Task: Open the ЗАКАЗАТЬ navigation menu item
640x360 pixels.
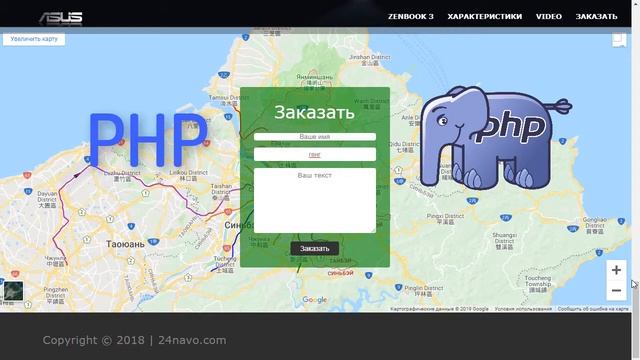Action: coord(596,16)
